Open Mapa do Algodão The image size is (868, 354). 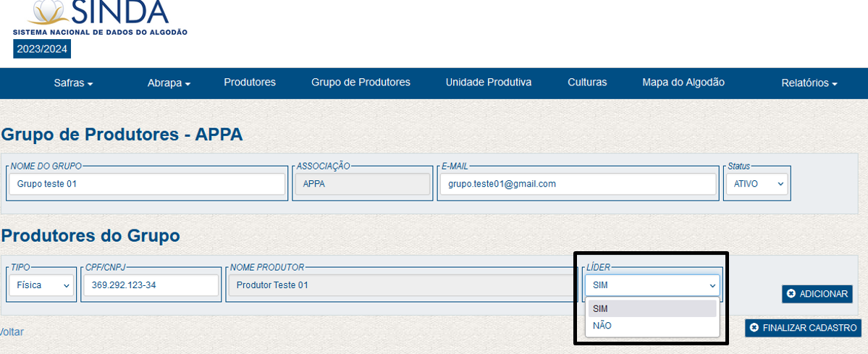coord(683,83)
